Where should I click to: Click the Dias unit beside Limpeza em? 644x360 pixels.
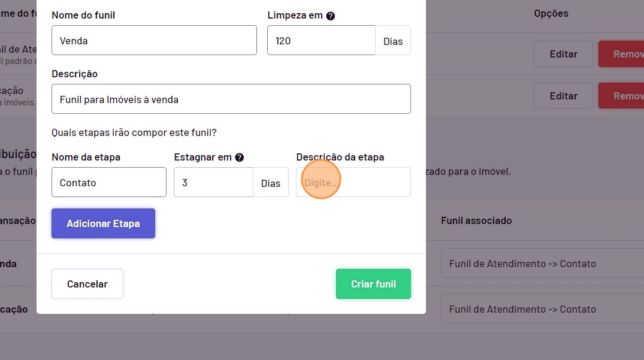pos(393,41)
